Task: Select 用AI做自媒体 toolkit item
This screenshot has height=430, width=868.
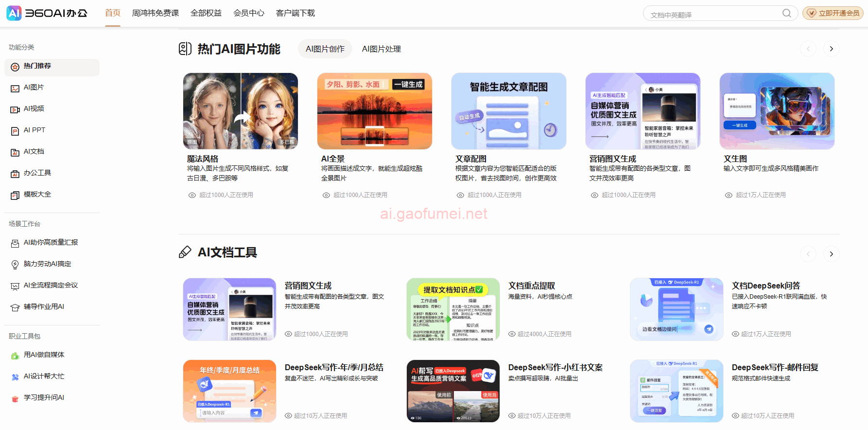Action: [x=44, y=355]
